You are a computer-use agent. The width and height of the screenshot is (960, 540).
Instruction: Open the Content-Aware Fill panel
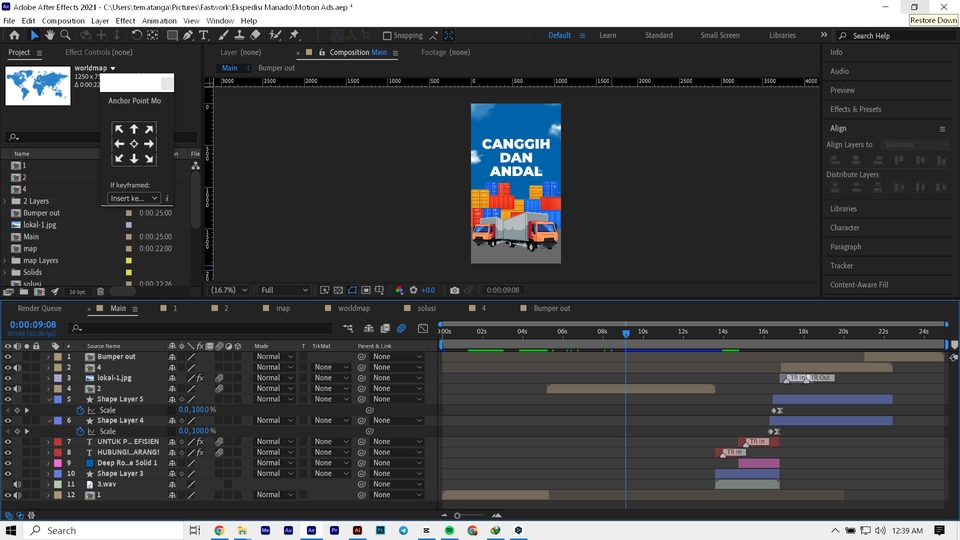tap(859, 285)
